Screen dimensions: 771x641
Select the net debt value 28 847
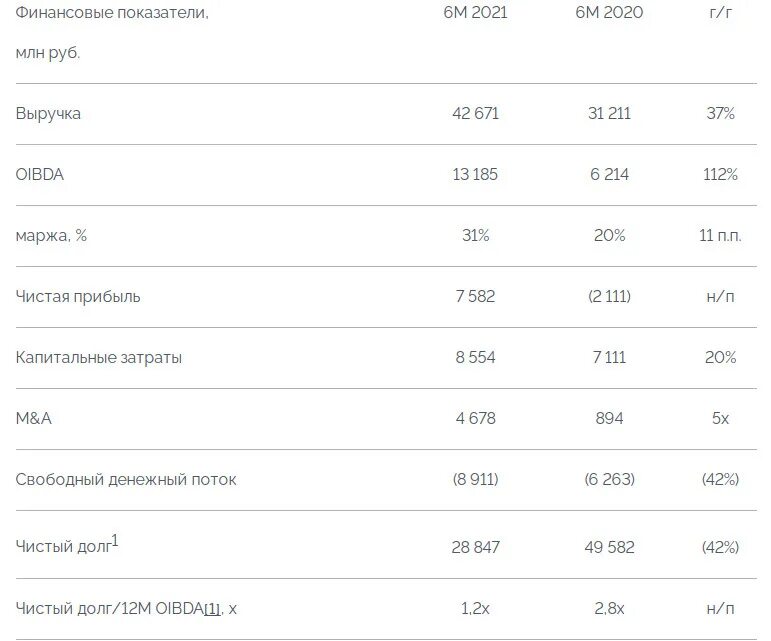(x=475, y=548)
